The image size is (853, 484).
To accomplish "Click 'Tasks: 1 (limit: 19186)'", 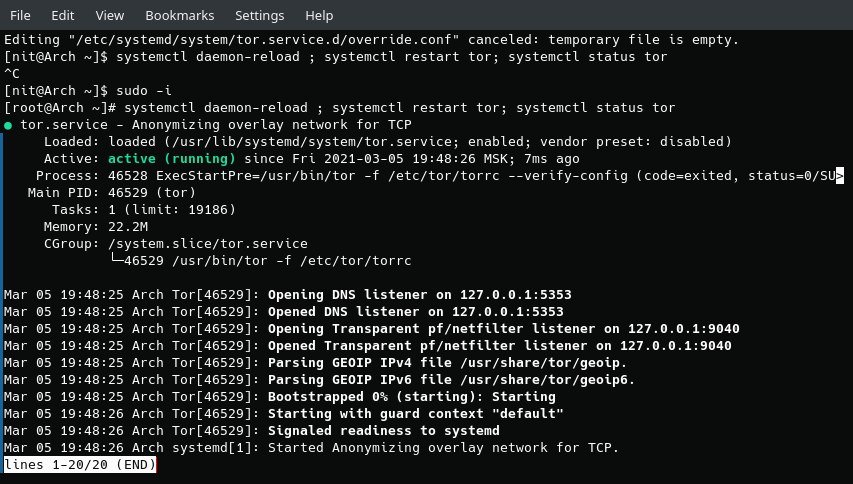I will coord(144,209).
